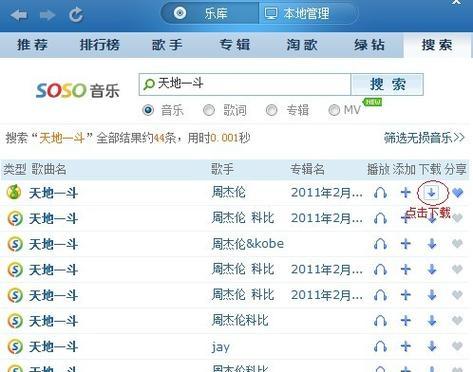The image size is (473, 372).
Task: Click album 2011年2月... on the 周杰伦 solo row
Action: pos(327,192)
